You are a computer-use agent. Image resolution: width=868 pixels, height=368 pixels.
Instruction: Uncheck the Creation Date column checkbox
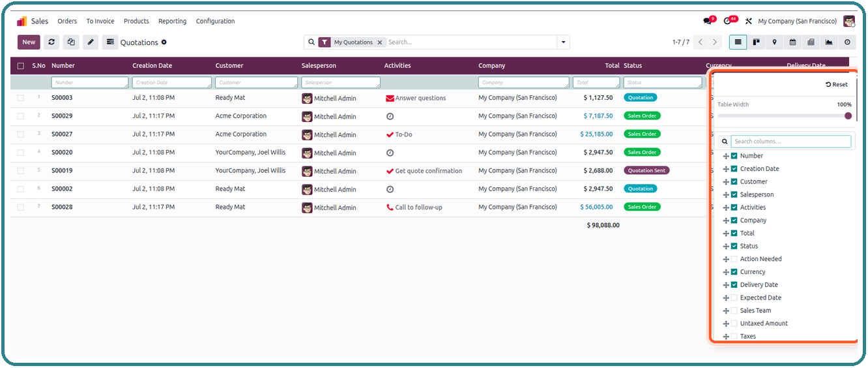coord(734,169)
